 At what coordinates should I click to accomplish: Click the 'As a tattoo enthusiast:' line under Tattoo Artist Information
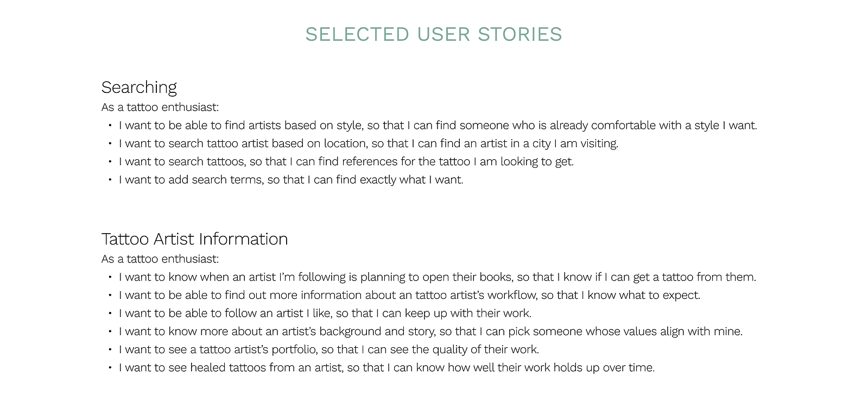160,259
